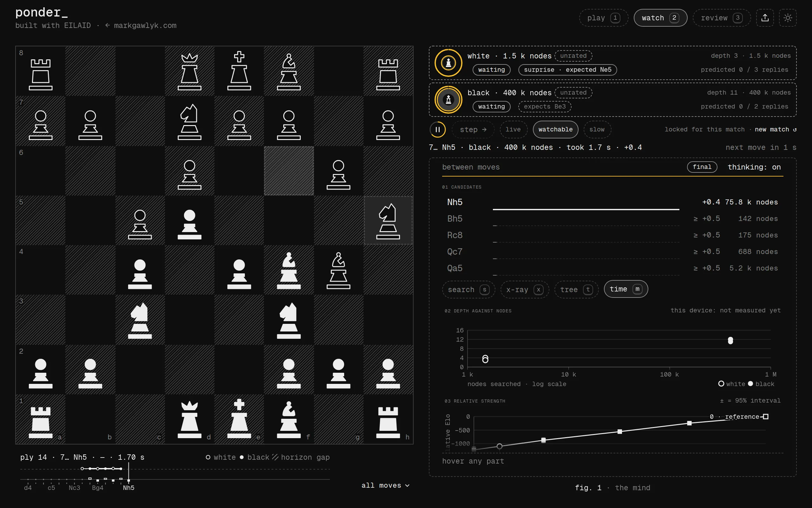Select black bishop on g4

point(338,270)
